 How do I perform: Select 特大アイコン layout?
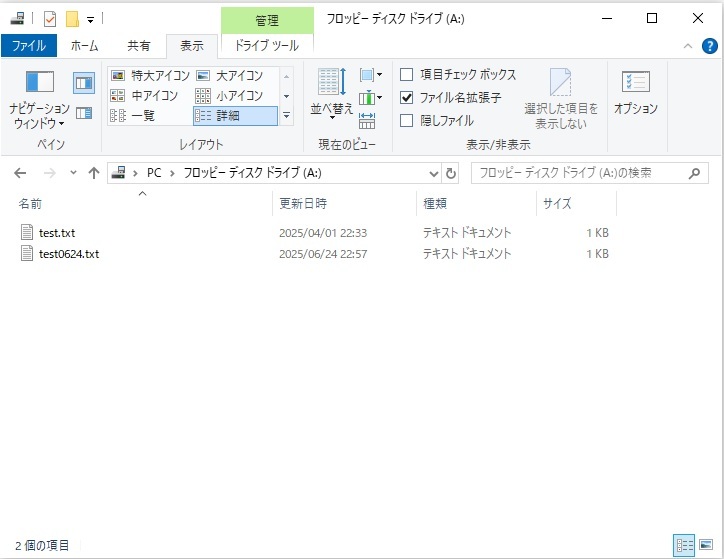[x=151, y=75]
